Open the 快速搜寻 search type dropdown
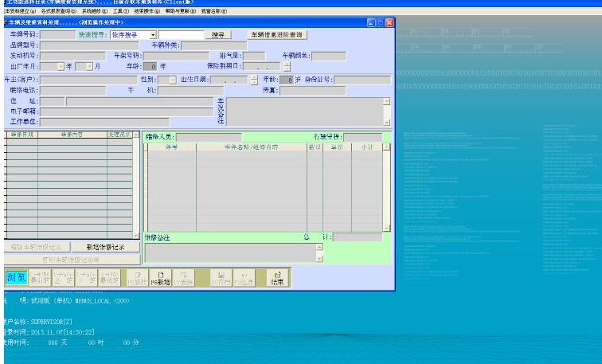 153,35
